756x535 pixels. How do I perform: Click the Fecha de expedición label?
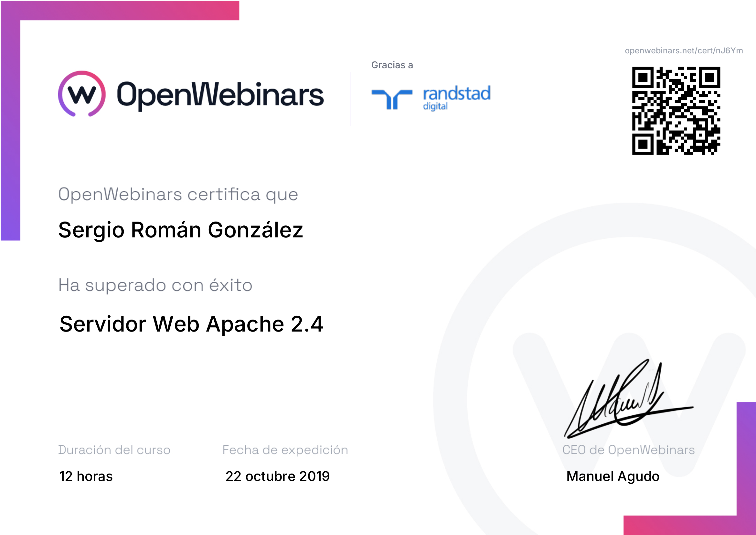(x=285, y=450)
